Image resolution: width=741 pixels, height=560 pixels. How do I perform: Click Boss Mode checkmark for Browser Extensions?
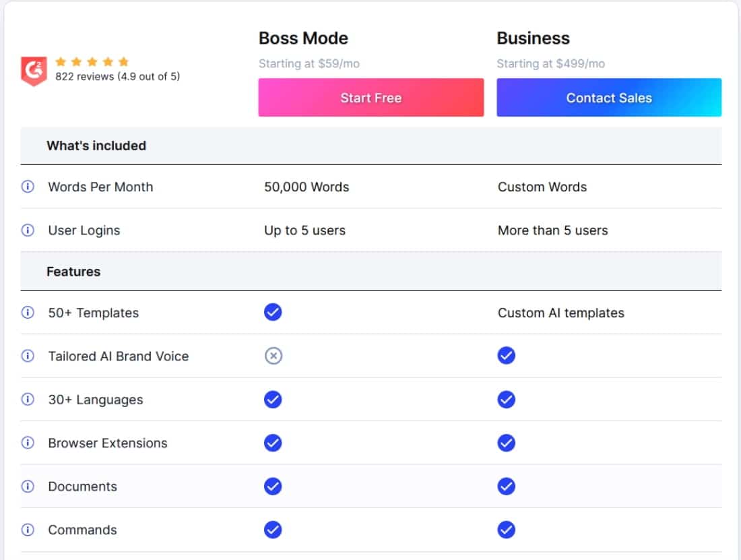click(x=273, y=443)
